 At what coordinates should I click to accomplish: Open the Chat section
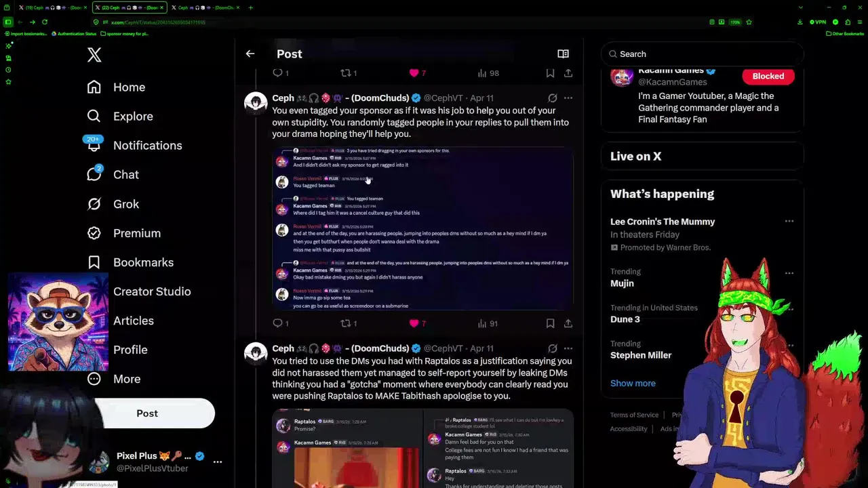coord(113,174)
